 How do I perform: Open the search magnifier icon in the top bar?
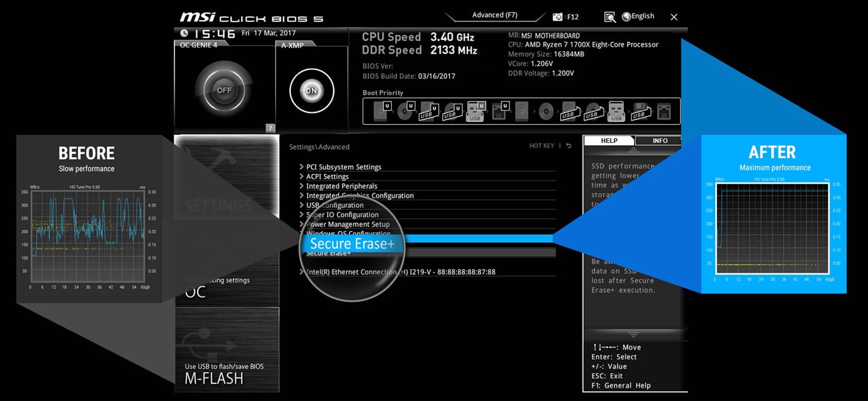[x=610, y=17]
